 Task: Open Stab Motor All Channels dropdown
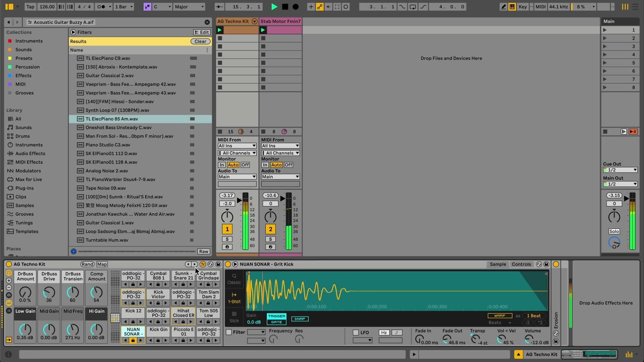[x=280, y=153]
